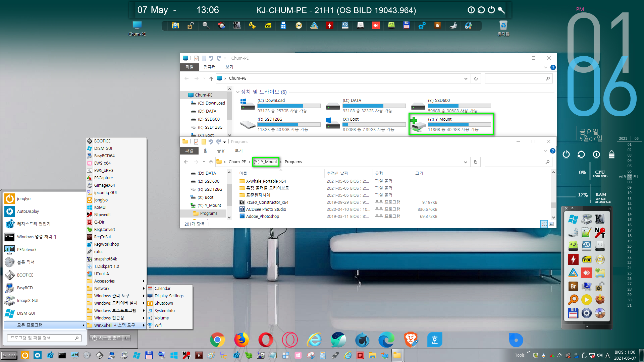This screenshot has height=362, width=644.
Task: Open address bar dropdown in Programs window
Action: pos(465,162)
